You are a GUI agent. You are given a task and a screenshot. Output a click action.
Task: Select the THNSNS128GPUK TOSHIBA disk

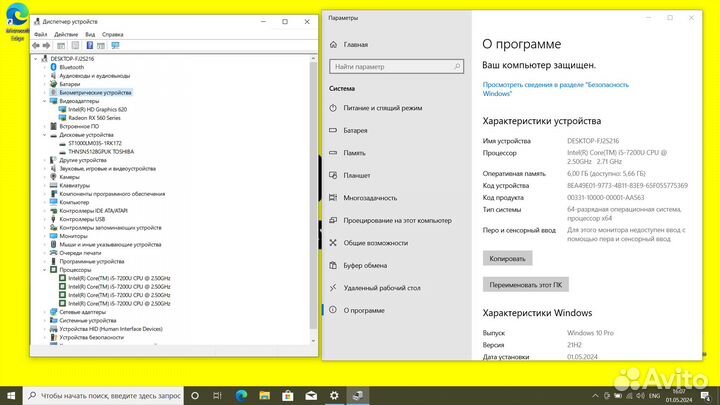click(x=101, y=152)
